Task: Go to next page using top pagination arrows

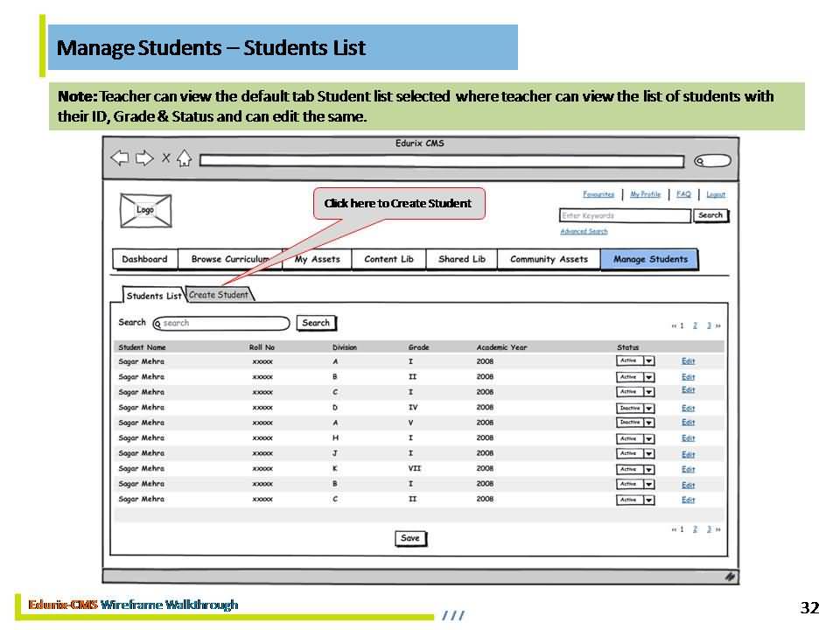Action: [x=718, y=325]
